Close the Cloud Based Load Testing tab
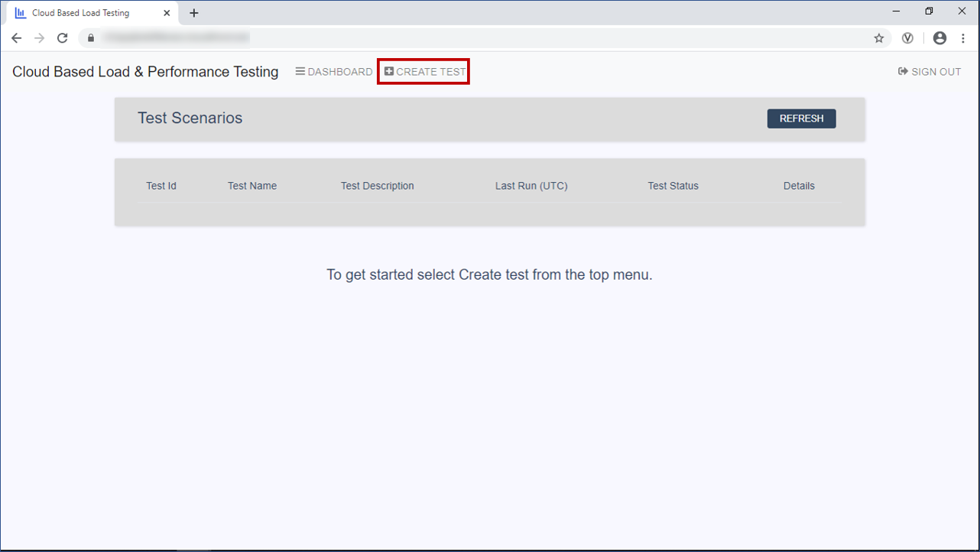The width and height of the screenshot is (980, 552). point(167,13)
